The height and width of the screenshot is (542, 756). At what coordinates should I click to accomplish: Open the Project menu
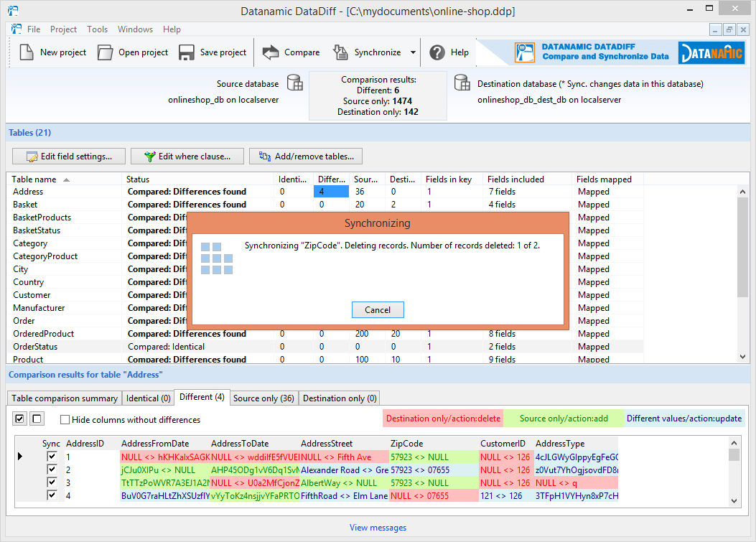pyautogui.click(x=63, y=29)
